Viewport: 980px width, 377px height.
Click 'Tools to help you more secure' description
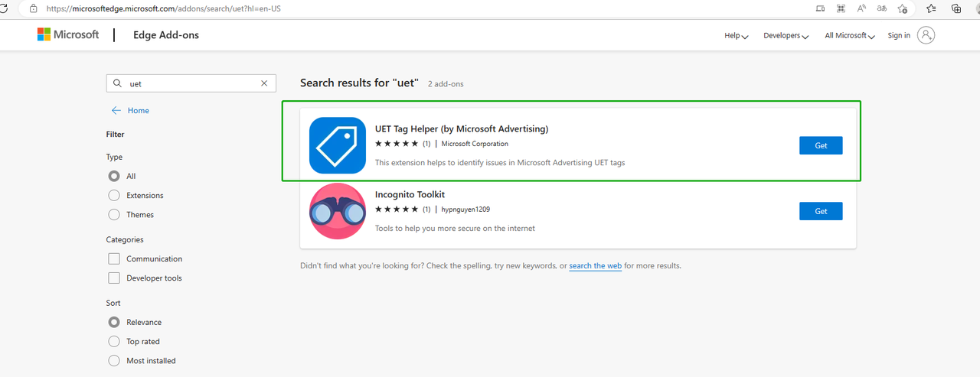click(x=455, y=228)
